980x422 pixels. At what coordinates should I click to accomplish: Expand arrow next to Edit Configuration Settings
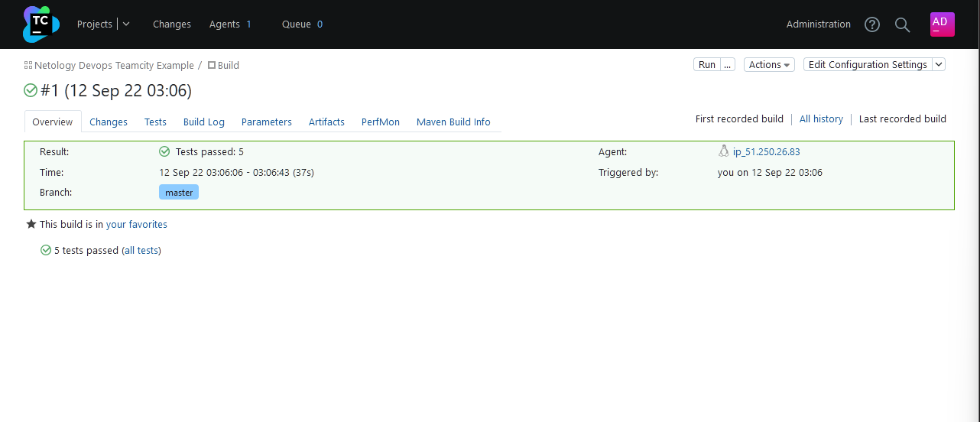[939, 65]
